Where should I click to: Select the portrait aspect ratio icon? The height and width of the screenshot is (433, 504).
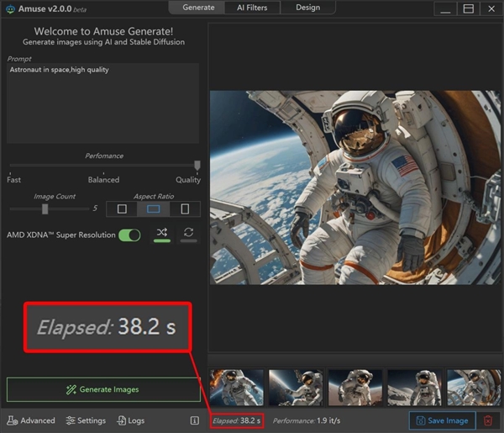(185, 209)
